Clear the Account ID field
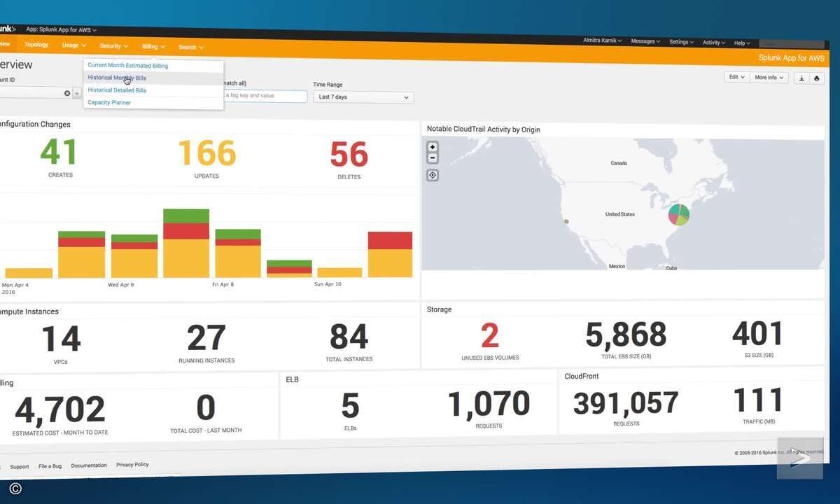 click(x=67, y=93)
